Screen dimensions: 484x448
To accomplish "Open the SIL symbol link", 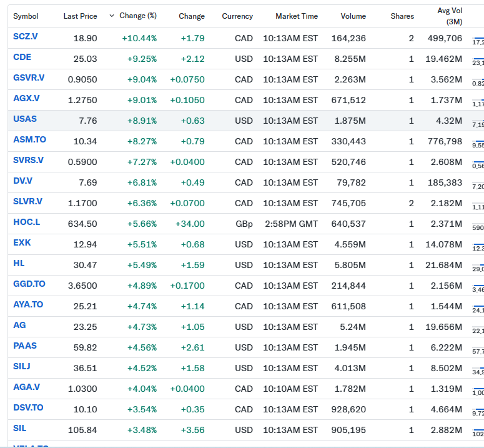I will (x=19, y=428).
